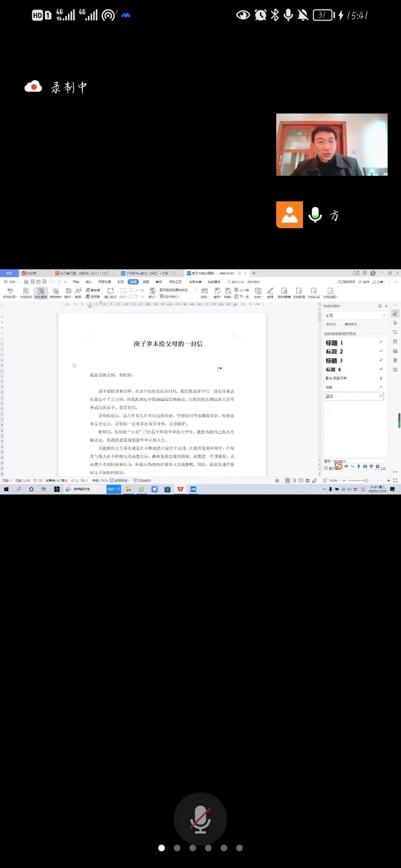Click the new style button in styles pane

(331, 325)
